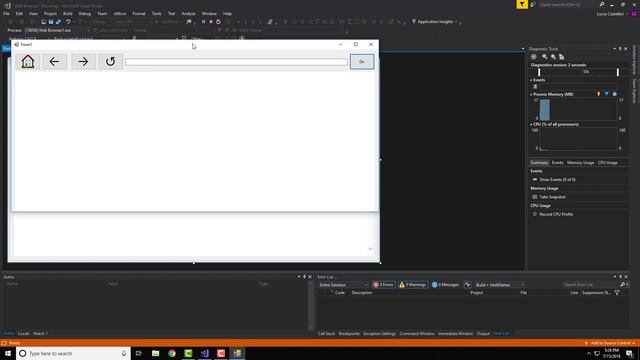Switch to the Memory Usage tab

(x=580, y=162)
